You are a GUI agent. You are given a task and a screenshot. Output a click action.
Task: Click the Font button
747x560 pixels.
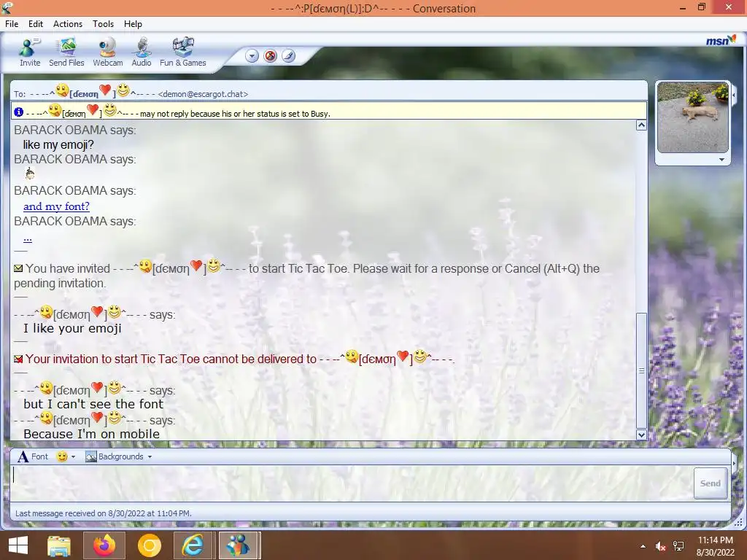click(33, 456)
